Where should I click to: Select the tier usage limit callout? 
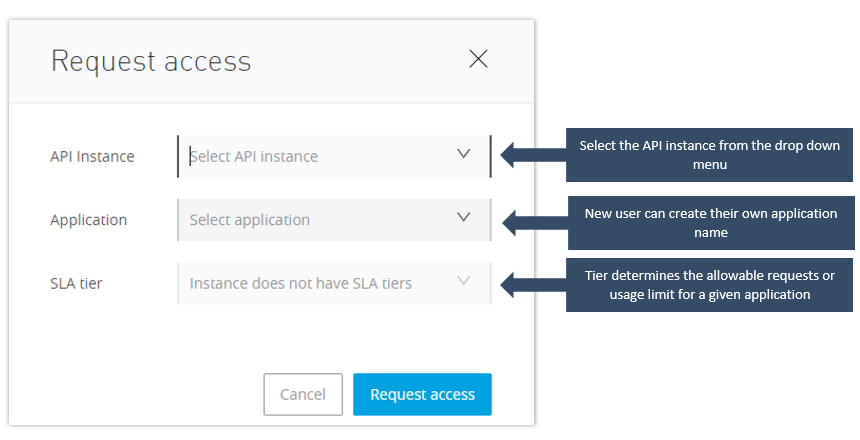click(710, 285)
